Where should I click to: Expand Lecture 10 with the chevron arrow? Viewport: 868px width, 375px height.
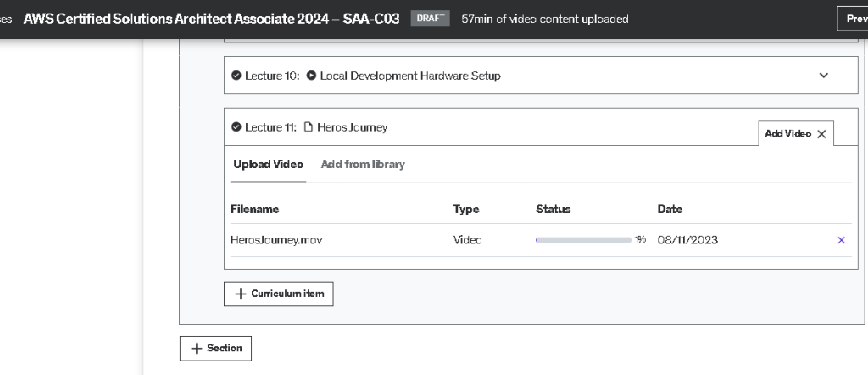click(x=823, y=76)
